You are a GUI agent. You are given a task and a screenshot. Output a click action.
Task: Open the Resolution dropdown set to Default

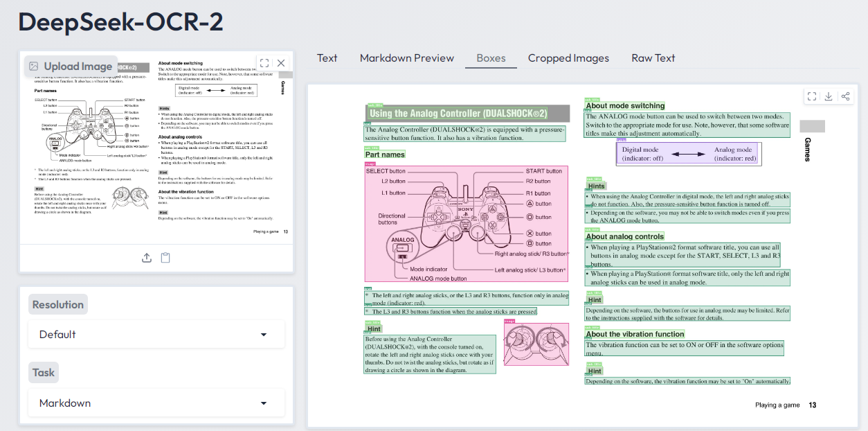point(156,334)
